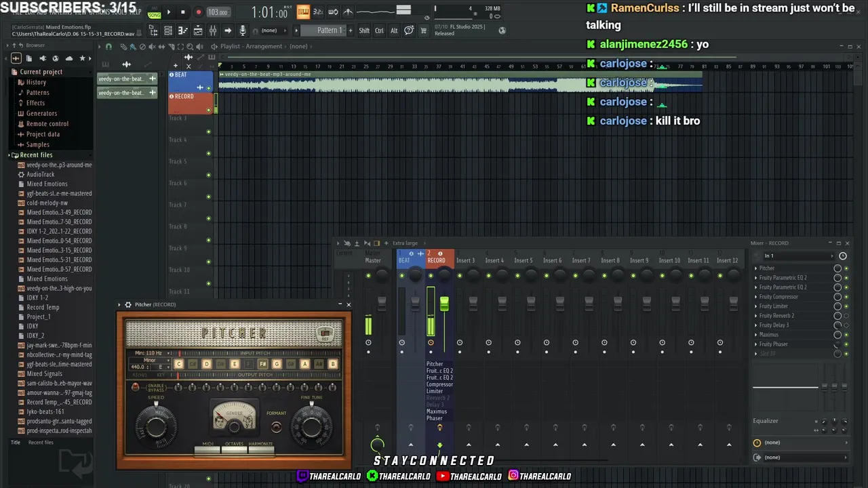Select the Insert 5 mixer track label
Viewport: 868px width, 488px height.
(x=523, y=260)
